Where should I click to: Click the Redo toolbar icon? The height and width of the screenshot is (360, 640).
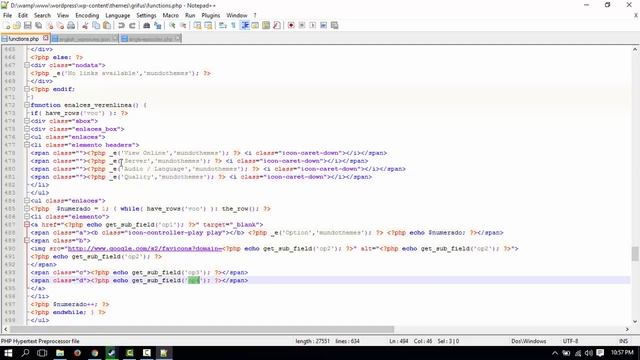[132, 25]
